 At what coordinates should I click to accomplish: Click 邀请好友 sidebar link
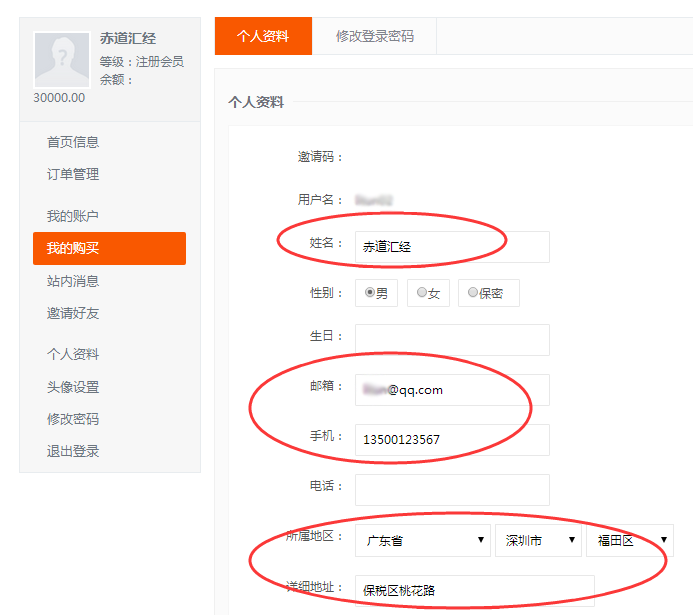coord(73,313)
